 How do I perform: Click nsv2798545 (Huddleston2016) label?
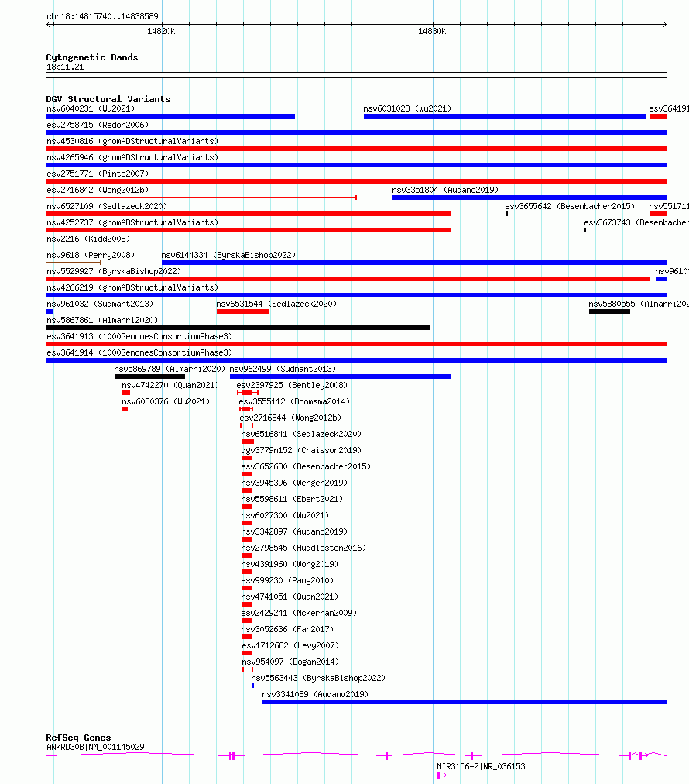303,548
